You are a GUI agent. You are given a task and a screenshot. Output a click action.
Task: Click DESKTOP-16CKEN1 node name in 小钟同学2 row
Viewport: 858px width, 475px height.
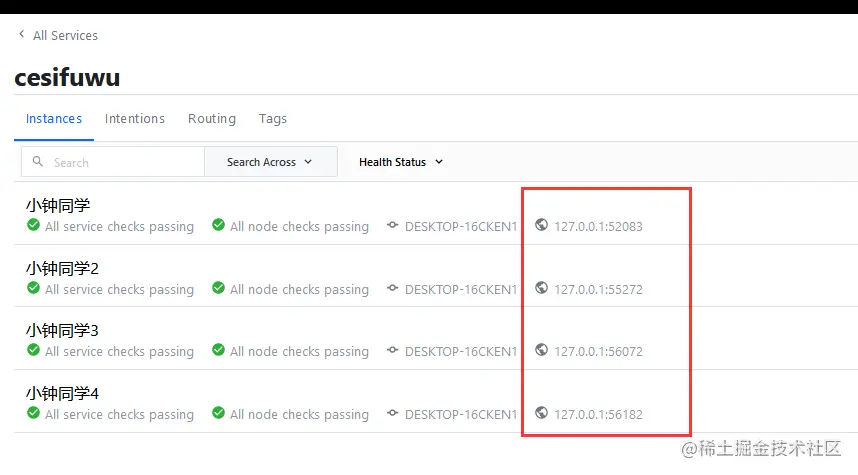click(461, 289)
